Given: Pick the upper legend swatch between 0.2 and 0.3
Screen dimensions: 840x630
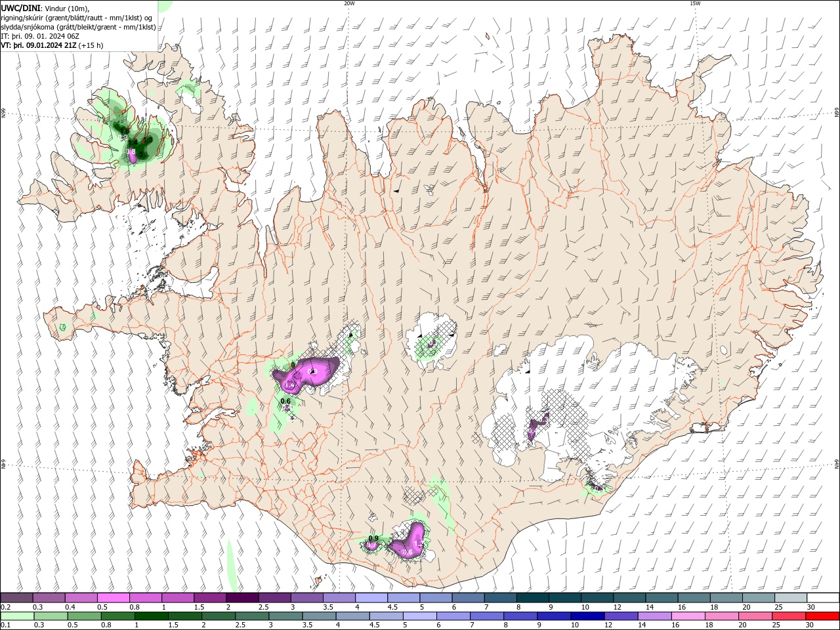Looking at the screenshot, I should click(x=16, y=597).
